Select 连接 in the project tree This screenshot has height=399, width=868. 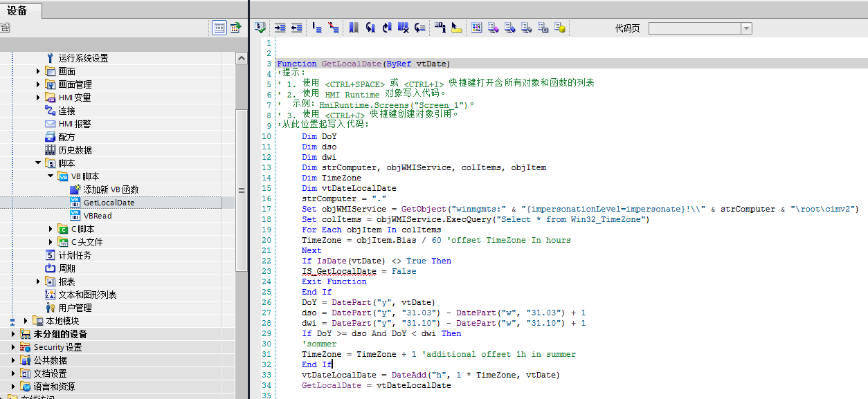[x=67, y=111]
